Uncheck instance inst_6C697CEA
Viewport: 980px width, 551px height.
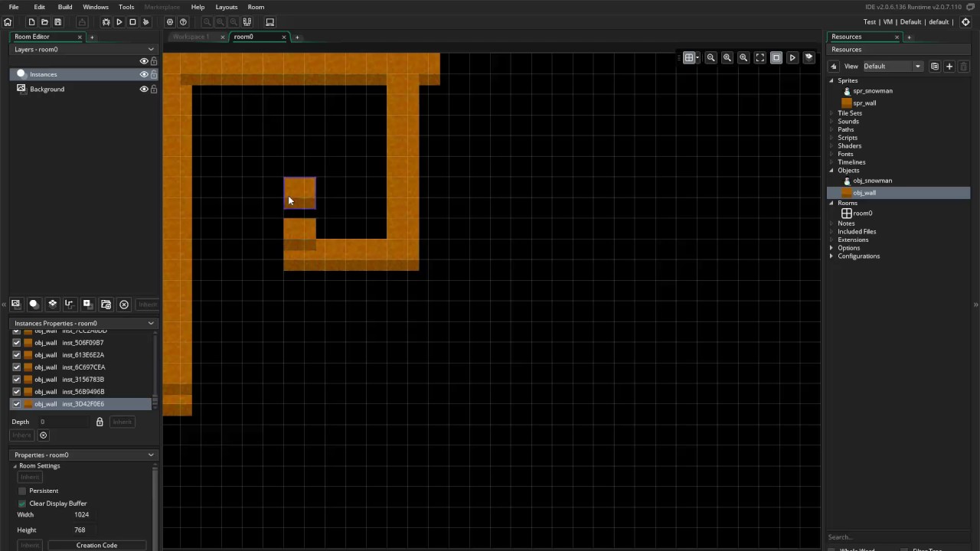click(x=17, y=367)
